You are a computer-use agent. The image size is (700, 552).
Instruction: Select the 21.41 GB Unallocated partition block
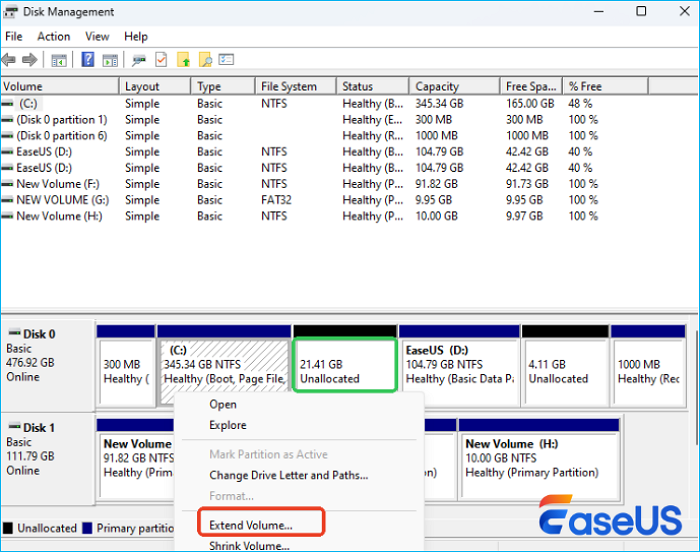click(x=344, y=371)
